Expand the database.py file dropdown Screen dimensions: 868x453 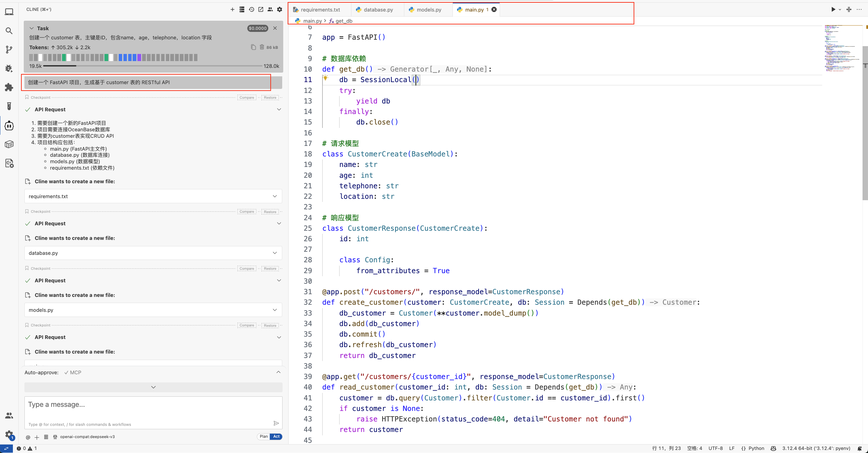point(275,253)
